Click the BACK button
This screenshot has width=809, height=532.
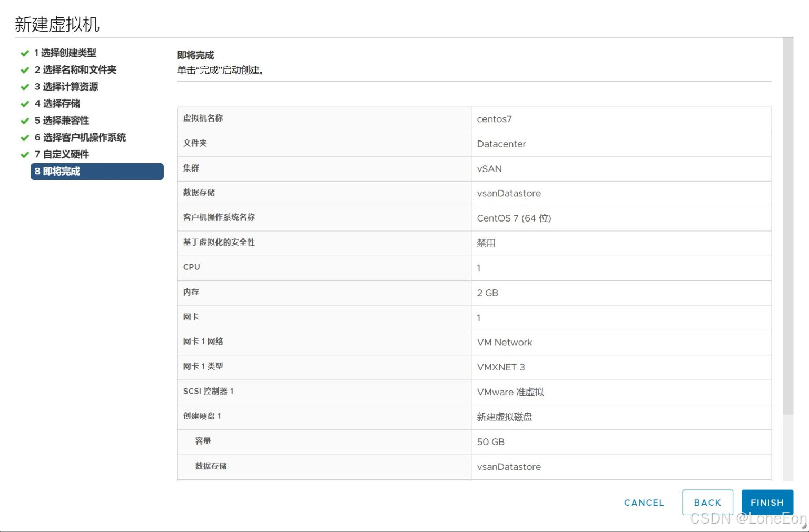707,503
